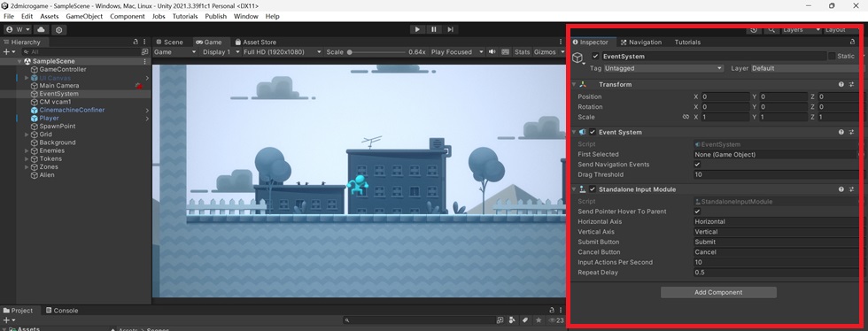Open the Play Focused dropdown
The width and height of the screenshot is (868, 331).
point(456,51)
